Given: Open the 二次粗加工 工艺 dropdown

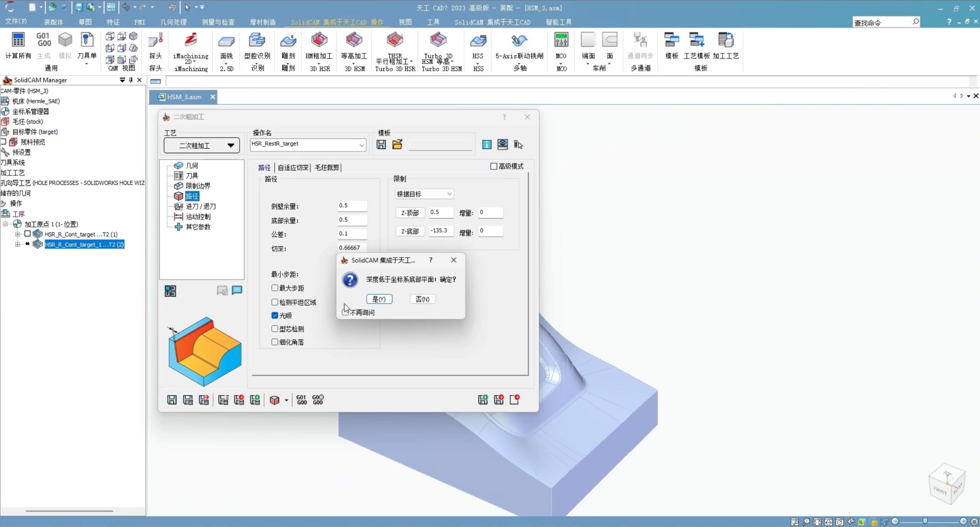Looking at the screenshot, I should (x=202, y=145).
